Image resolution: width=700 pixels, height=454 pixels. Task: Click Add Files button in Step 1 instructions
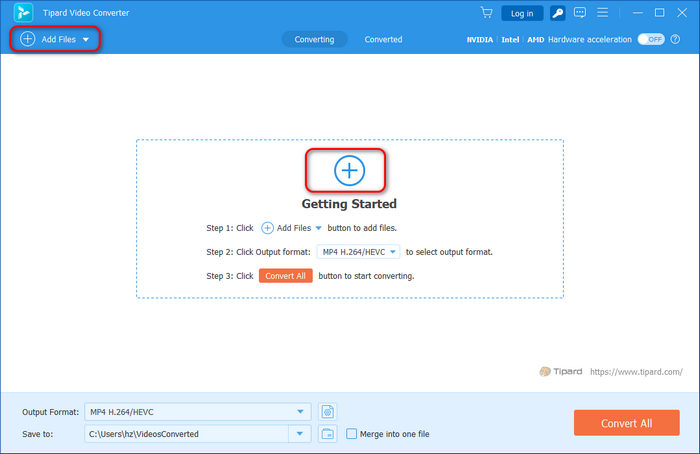coord(285,228)
